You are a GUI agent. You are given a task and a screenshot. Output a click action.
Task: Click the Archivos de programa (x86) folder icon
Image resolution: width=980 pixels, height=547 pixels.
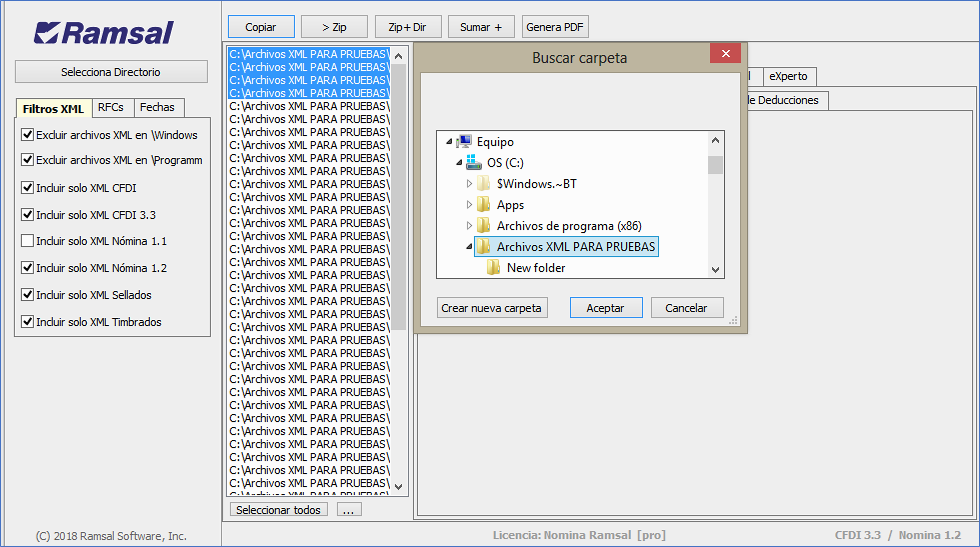(483, 226)
